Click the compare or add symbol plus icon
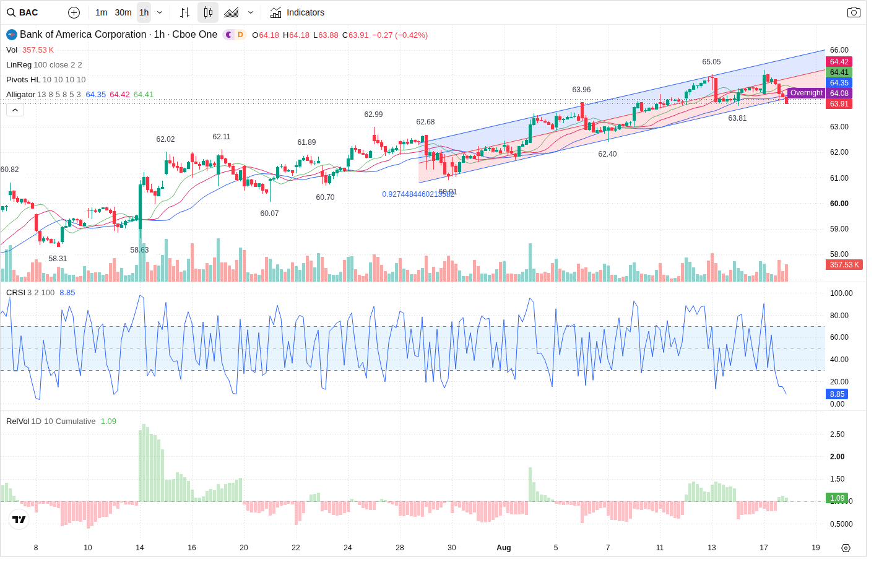Viewport: 879px width, 588px height. [74, 12]
